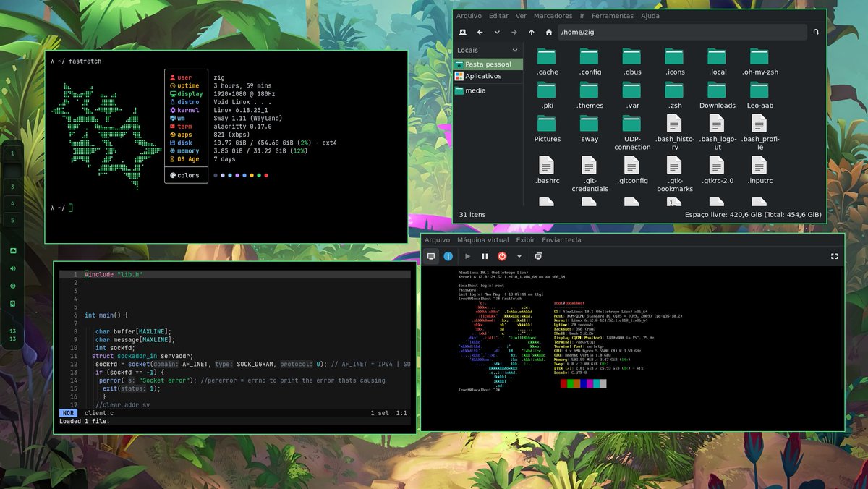Click the home folder icon in file manager
The image size is (868, 489).
(x=549, y=32)
